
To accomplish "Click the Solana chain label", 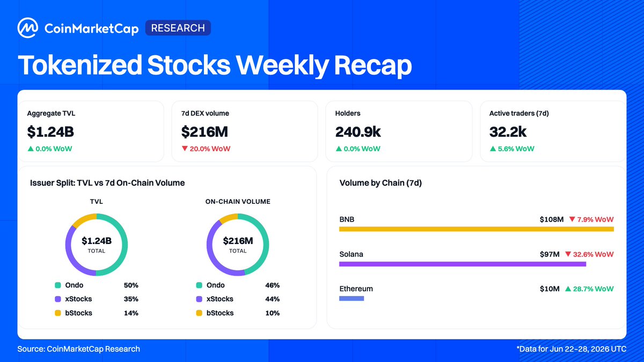I will pyautogui.click(x=352, y=254).
